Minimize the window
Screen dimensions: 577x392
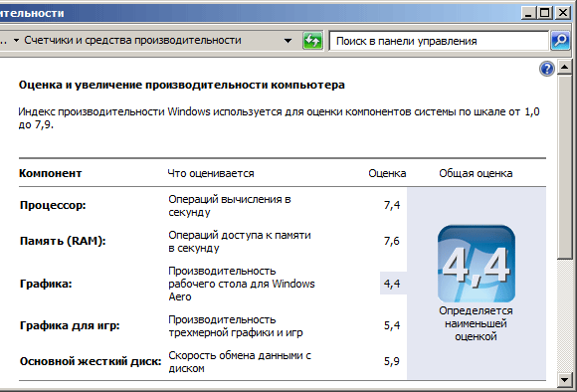click(529, 13)
